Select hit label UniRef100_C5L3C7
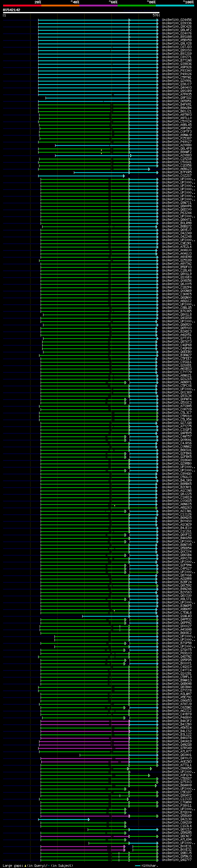197x868 pixels. coord(177,412)
